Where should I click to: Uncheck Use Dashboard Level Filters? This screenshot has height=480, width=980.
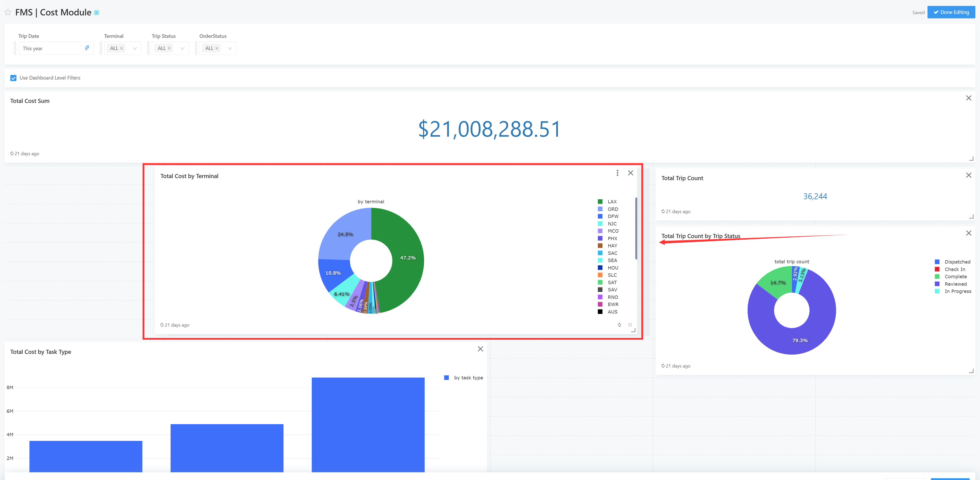[x=13, y=78]
